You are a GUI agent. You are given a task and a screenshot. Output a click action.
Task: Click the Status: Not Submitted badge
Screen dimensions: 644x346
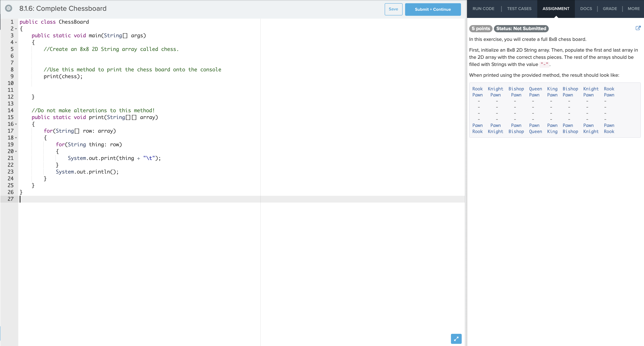pos(521,29)
